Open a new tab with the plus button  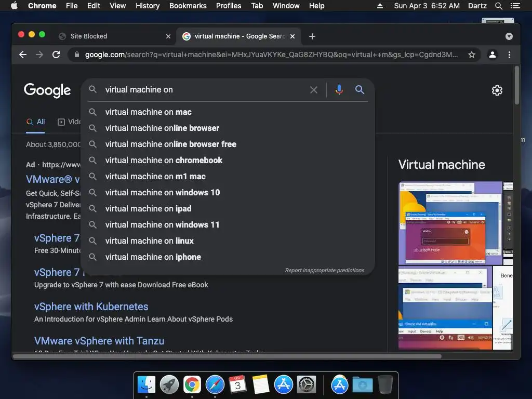pyautogui.click(x=312, y=36)
